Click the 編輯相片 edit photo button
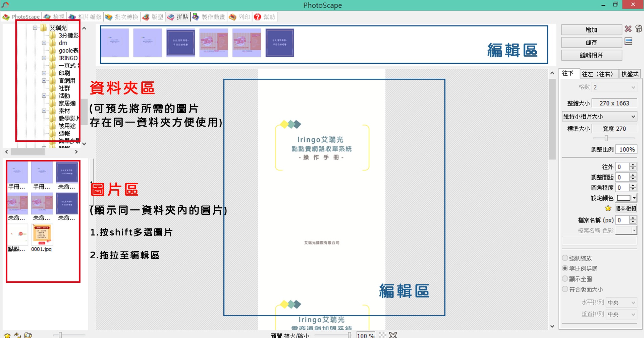Viewport: 644px width, 338px height. 592,55
